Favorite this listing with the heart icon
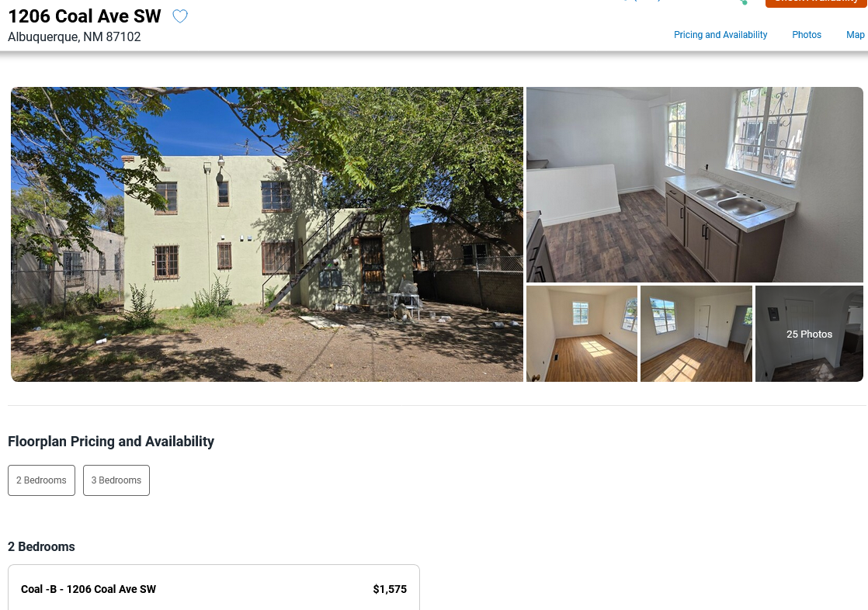Image resolution: width=868 pixels, height=610 pixels. [x=180, y=16]
